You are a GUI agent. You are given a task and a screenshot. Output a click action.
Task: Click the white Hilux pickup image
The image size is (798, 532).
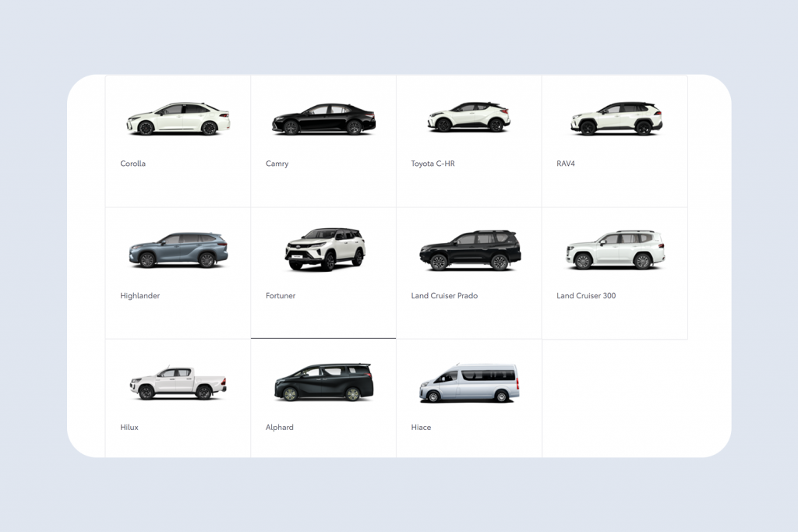[178, 382]
